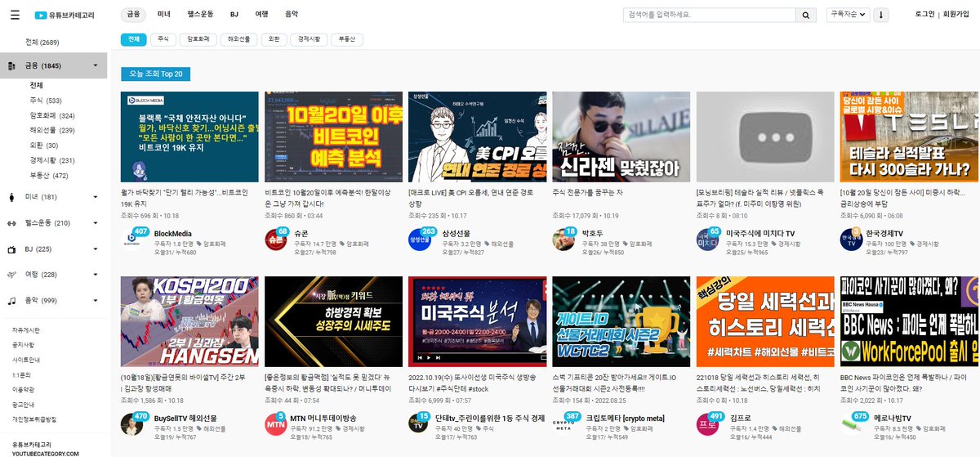Select the 외환 filter chip

274,39
